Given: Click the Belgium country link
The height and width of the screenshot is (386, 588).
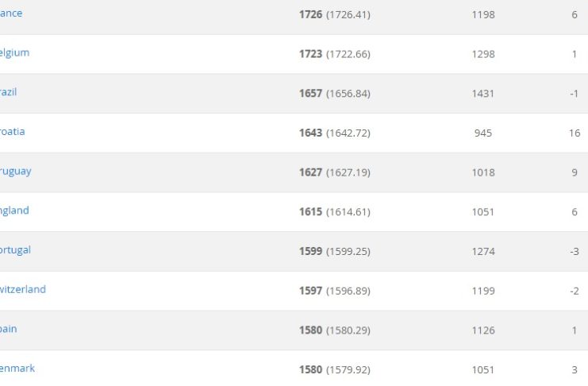Looking at the screenshot, I should point(14,52).
